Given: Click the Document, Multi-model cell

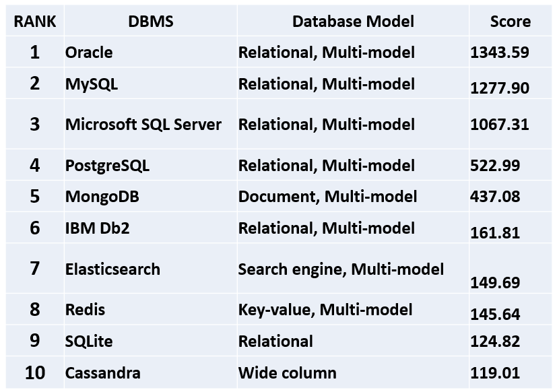Looking at the screenshot, I should (327, 197).
